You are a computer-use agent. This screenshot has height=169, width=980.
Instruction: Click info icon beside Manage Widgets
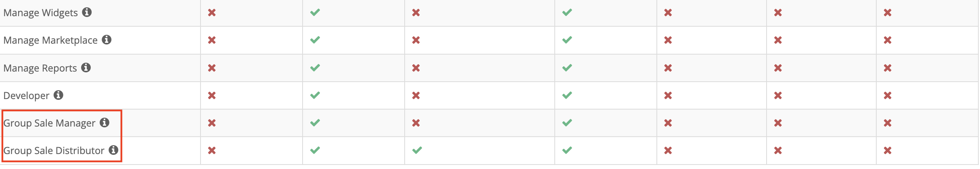coord(87,12)
